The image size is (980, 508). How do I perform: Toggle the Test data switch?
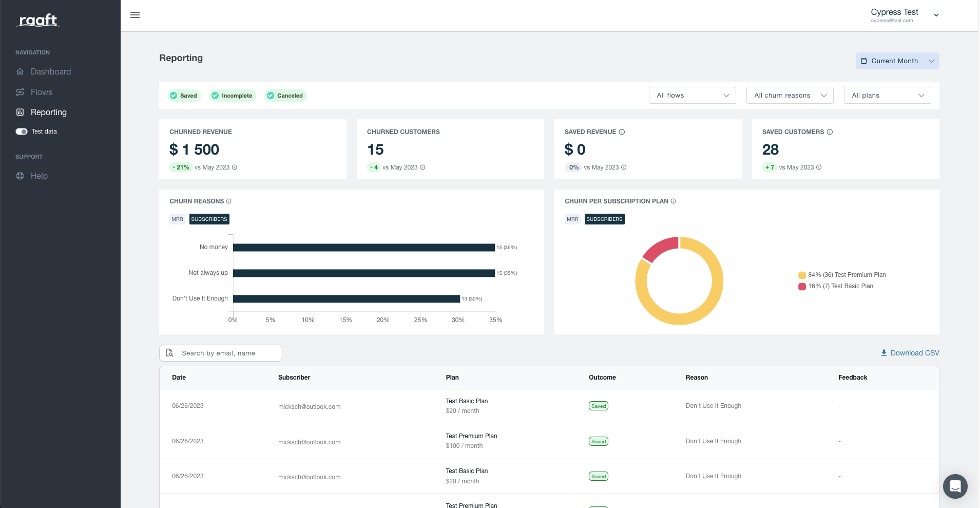coord(22,131)
